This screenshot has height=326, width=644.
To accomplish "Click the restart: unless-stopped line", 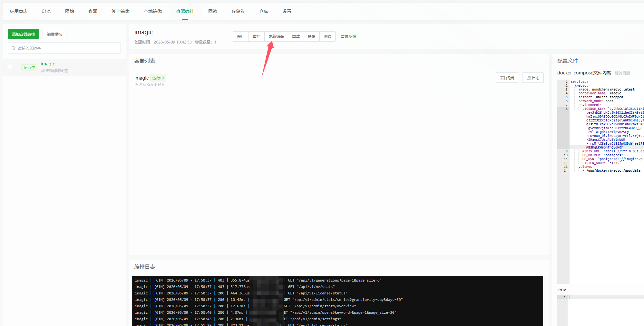I will tap(600, 97).
